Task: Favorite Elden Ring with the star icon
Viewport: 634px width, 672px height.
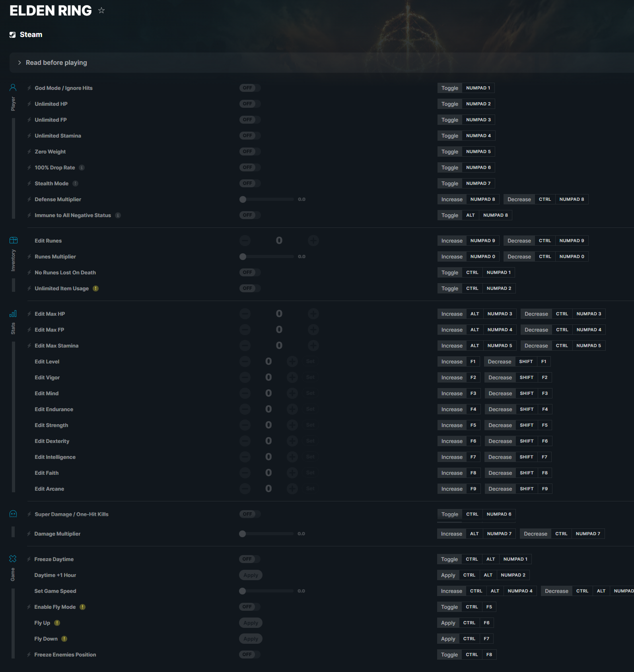Action: point(101,10)
